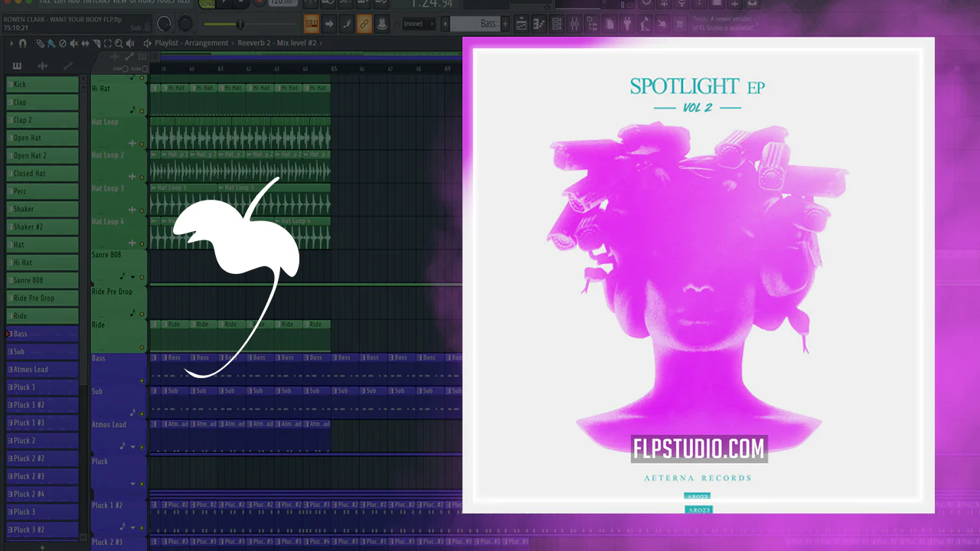The image size is (980, 551).
Task: Select the Closed Hat pattern in the picker
Action: (43, 174)
